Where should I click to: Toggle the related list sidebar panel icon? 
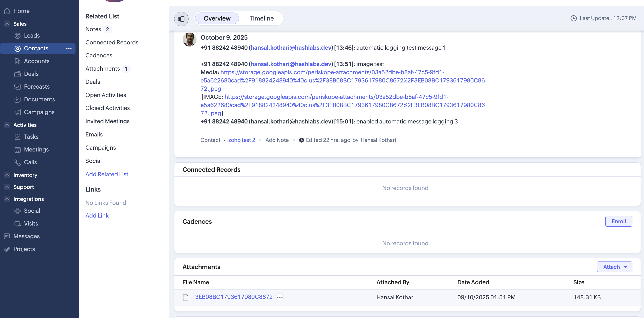point(181,19)
